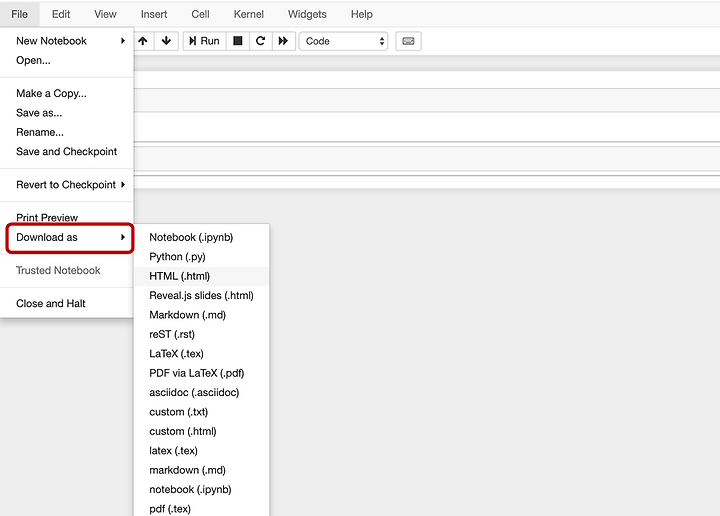Viewport: 720px width, 516px height.
Task: Download as asciidoc (.asciidoc)
Action: (x=202, y=393)
